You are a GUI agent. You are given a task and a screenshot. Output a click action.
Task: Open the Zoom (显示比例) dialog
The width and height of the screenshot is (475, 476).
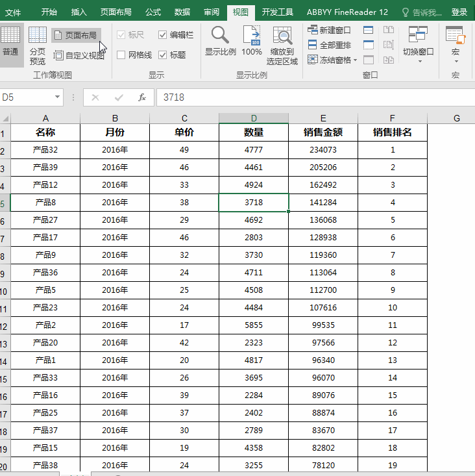pyautogui.click(x=220, y=43)
